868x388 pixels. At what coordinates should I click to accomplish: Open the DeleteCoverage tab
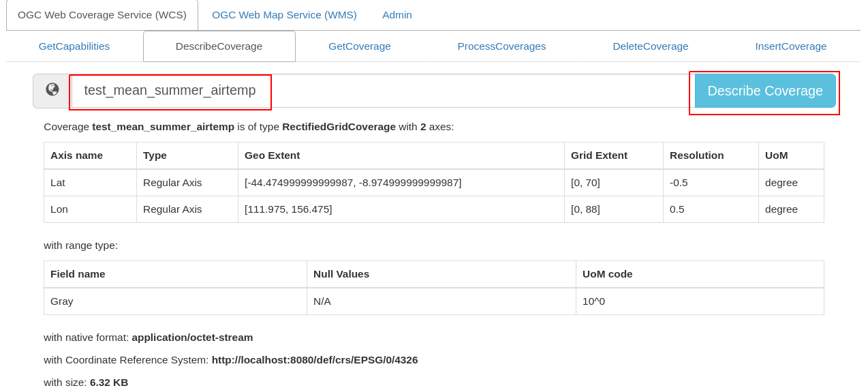(x=650, y=46)
